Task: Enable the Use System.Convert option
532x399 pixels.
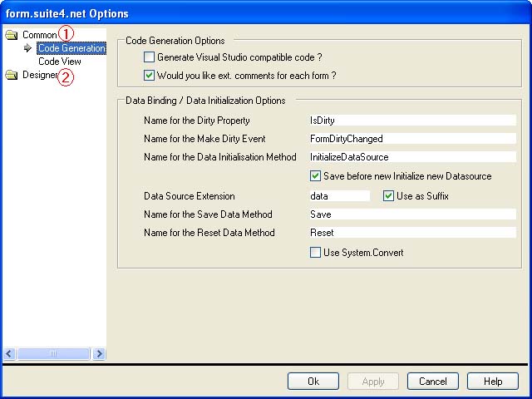Action: 316,253
